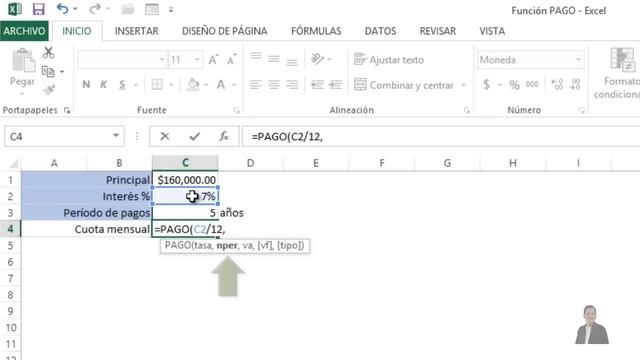Switch to the INSERTAR tab

point(136,31)
